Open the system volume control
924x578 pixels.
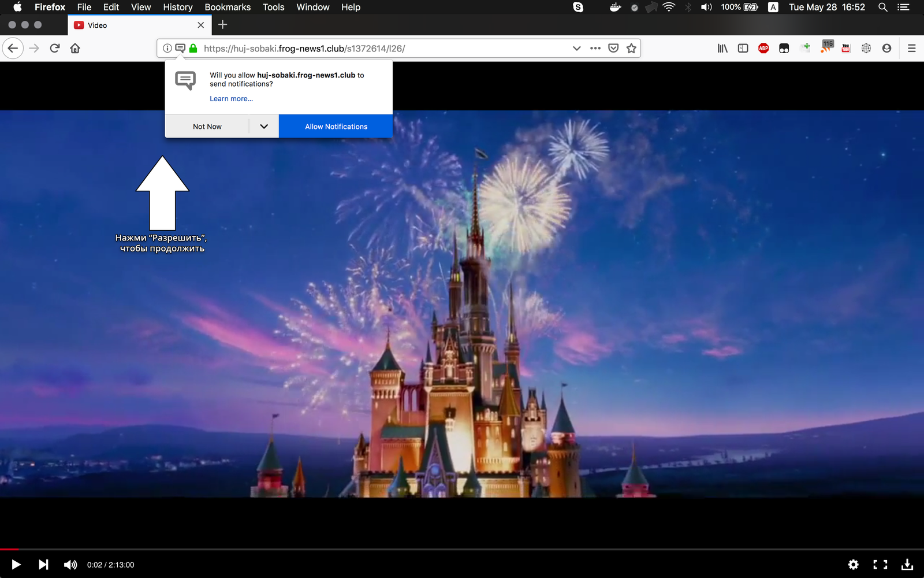coord(706,7)
